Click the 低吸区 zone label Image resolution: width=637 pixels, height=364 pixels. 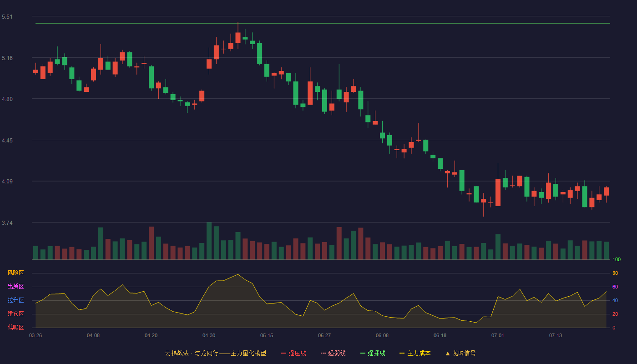[x=15, y=327]
